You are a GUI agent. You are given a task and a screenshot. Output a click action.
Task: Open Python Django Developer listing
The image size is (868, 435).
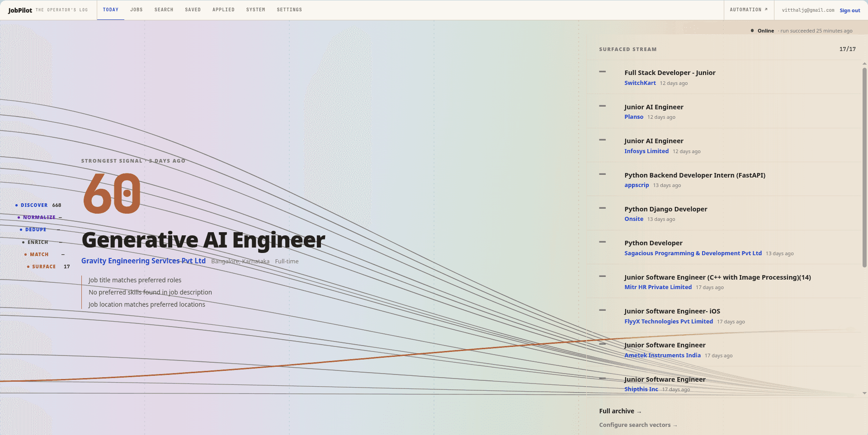click(666, 209)
